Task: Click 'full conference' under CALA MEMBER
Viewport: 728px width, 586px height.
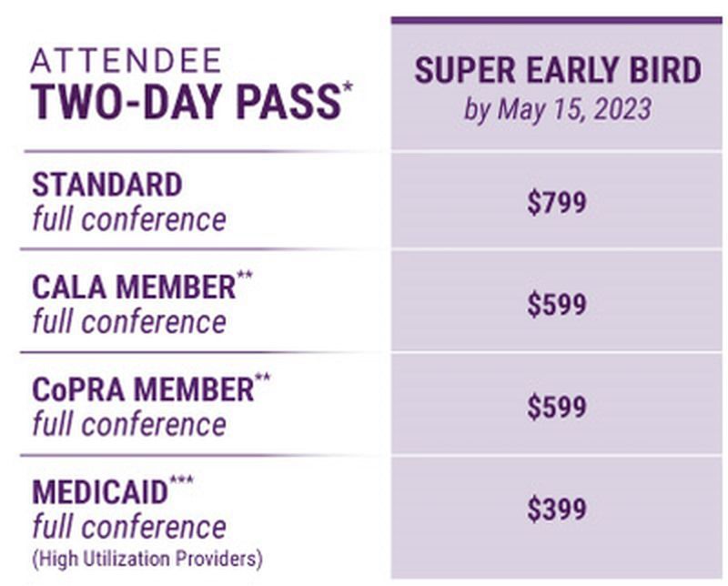Action: pos(129,322)
